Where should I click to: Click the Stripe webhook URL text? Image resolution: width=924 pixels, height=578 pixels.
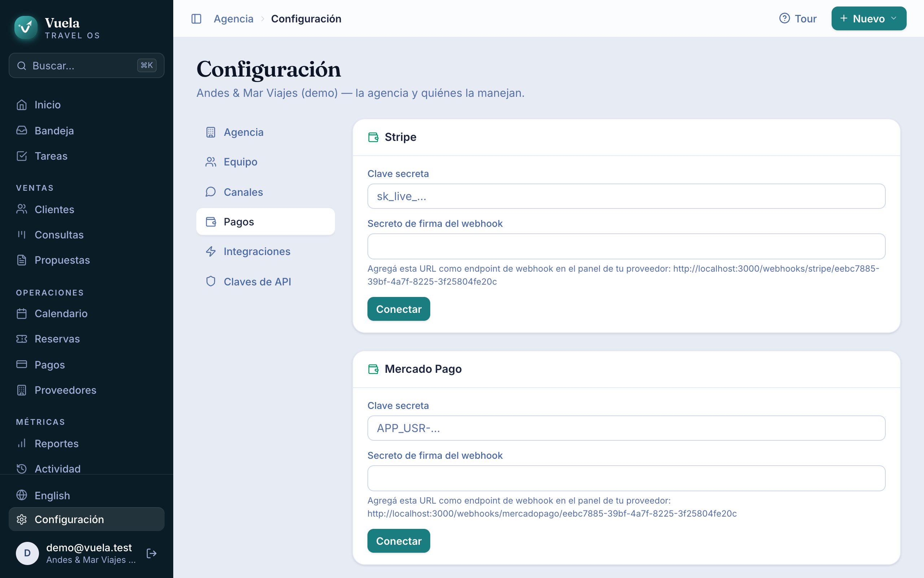[x=623, y=275]
